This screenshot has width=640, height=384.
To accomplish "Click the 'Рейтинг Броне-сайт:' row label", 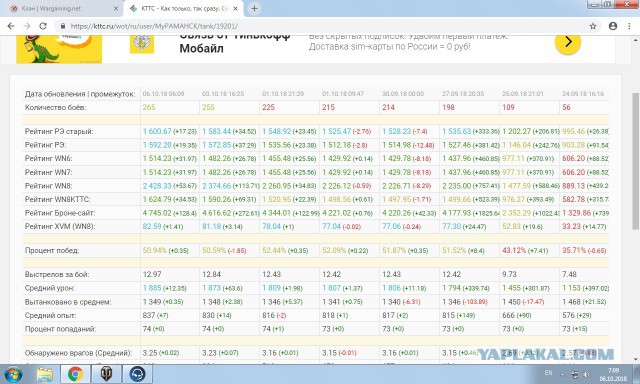I will (x=60, y=213).
